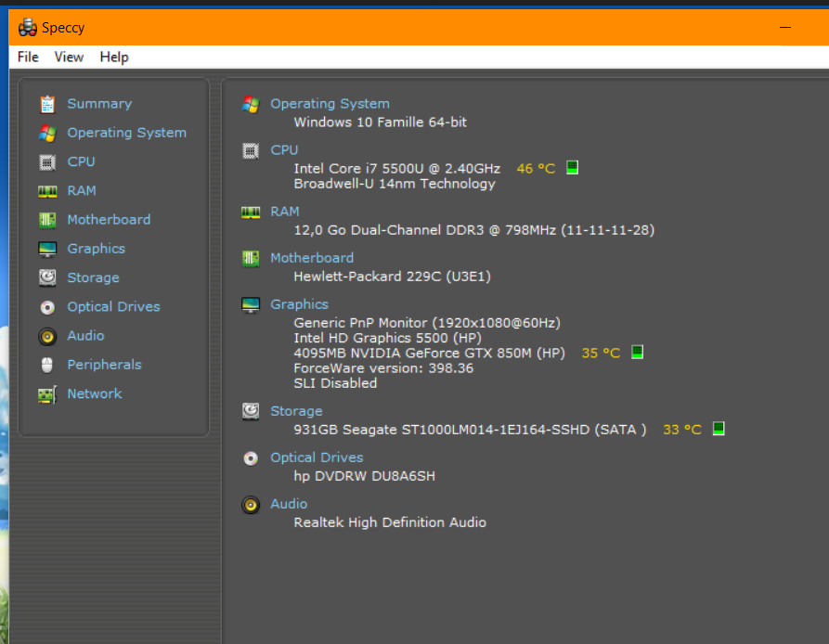829x644 pixels.
Task: Click the 35 °C GPU temperature value
Action: pos(601,354)
